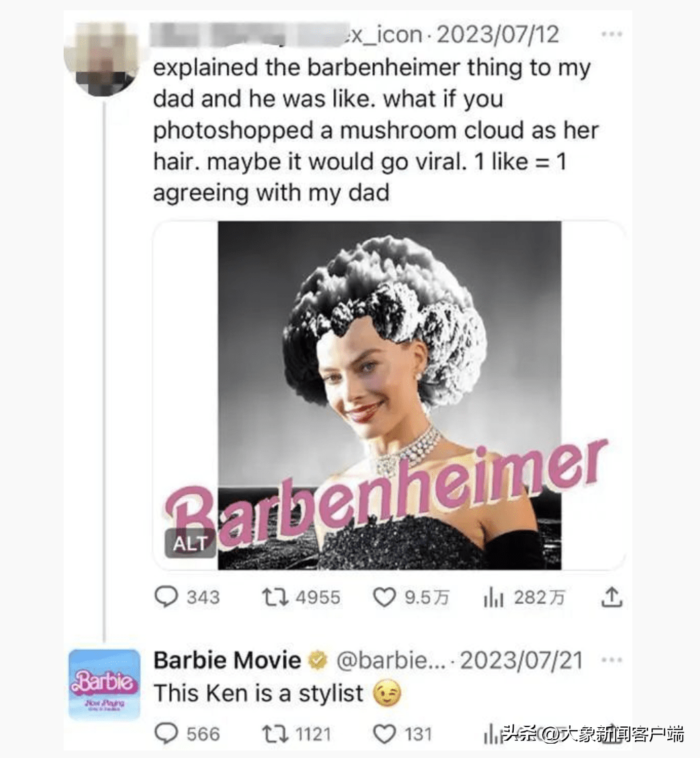The width and height of the screenshot is (700, 758).
Task: Retweet the barbenheimer mushroom cloud post
Action: tap(301, 597)
